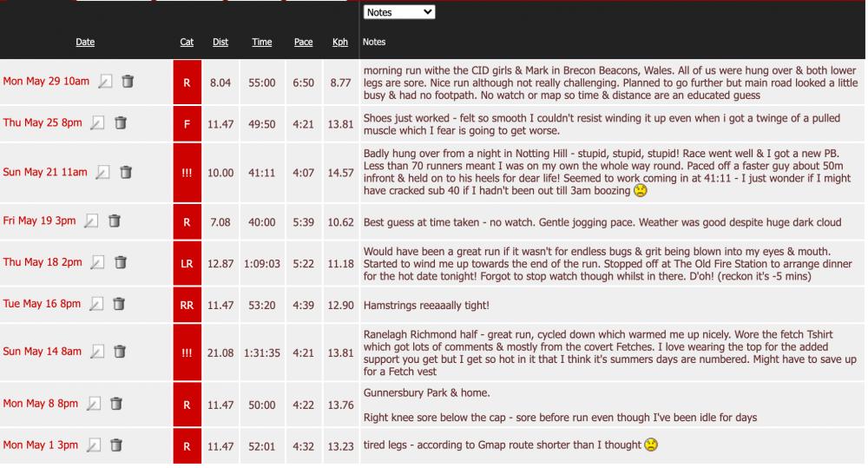Screen dimensions: 868x468
Task: Select Kph value 14.57
Action: coord(340,173)
